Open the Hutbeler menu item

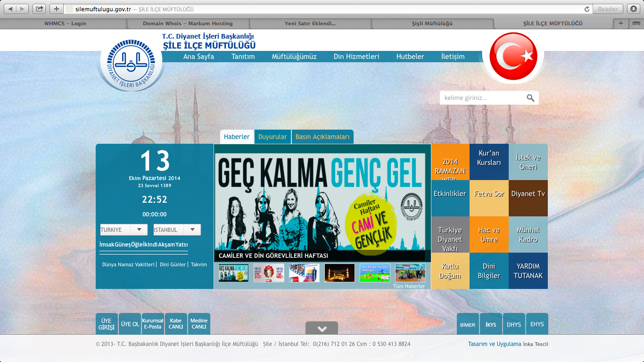(410, 57)
